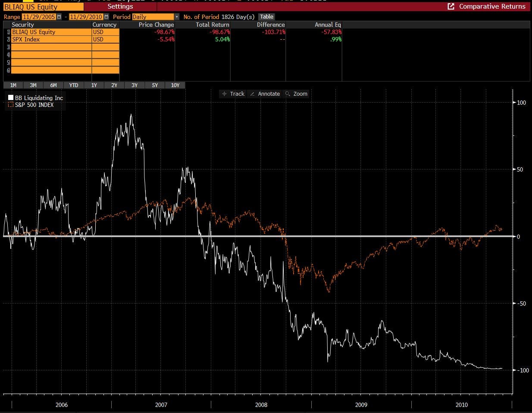Toggle BB Liquidating Inc legend swatch
The height and width of the screenshot is (413, 532).
click(11, 98)
